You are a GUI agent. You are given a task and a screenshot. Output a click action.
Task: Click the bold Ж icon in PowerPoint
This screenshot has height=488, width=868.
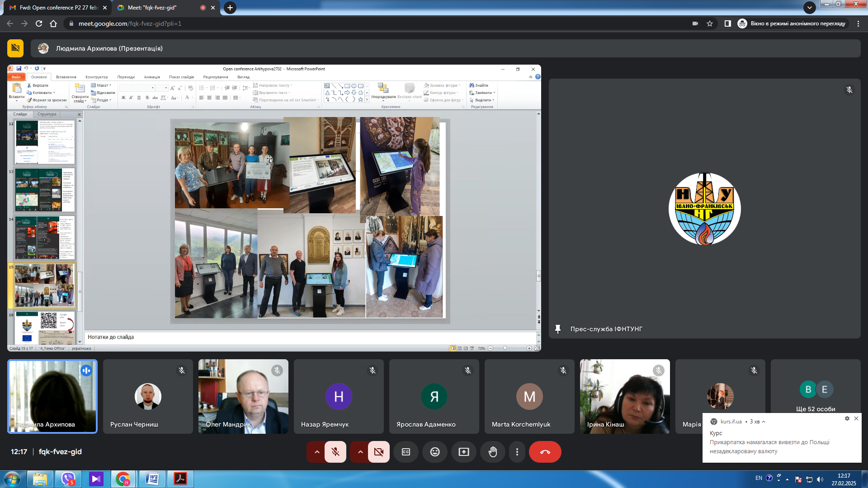[x=123, y=98]
